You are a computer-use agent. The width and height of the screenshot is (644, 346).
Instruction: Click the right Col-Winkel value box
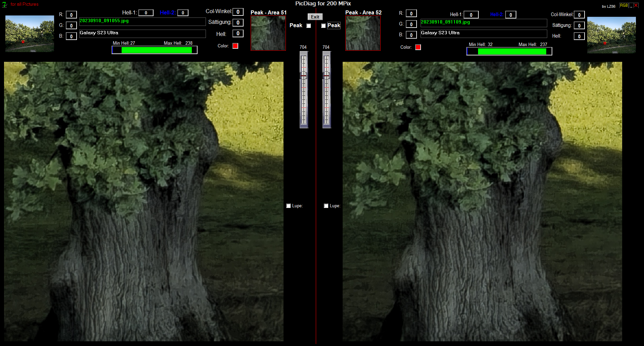(579, 15)
